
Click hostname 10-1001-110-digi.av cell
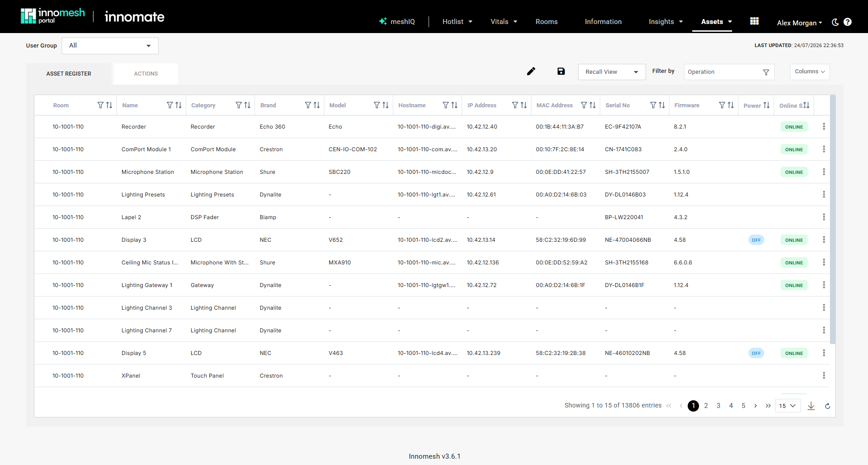click(x=427, y=127)
